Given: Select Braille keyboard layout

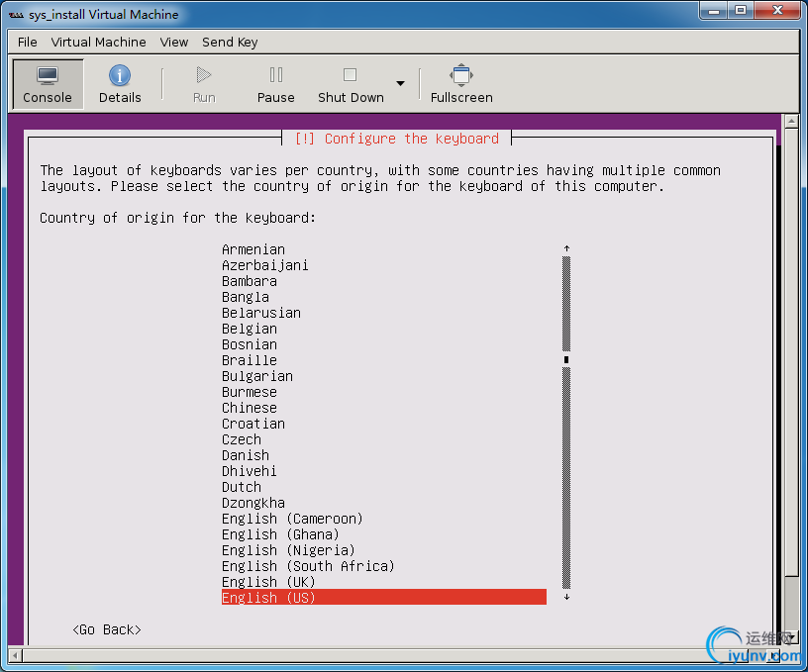Looking at the screenshot, I should pos(250,360).
